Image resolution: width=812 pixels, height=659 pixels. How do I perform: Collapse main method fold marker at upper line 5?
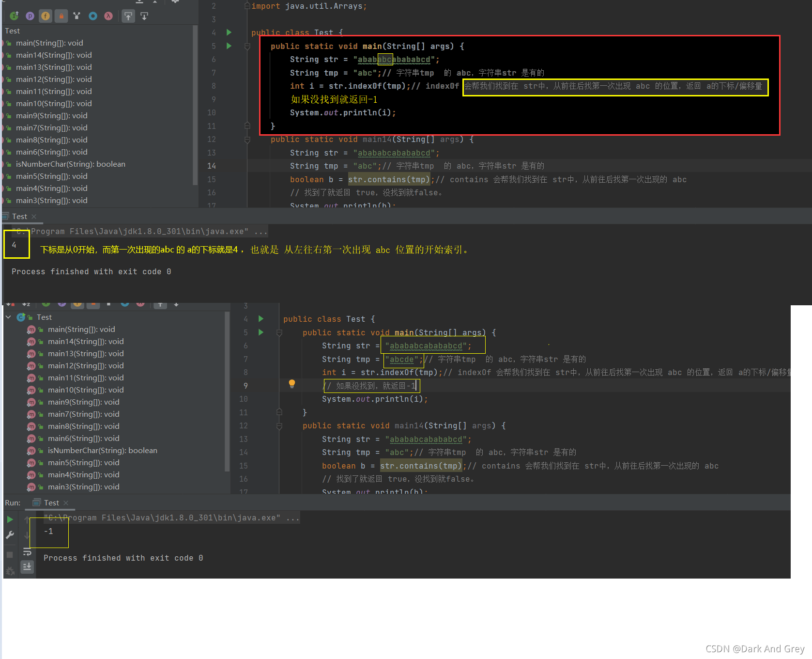pyautogui.click(x=247, y=47)
